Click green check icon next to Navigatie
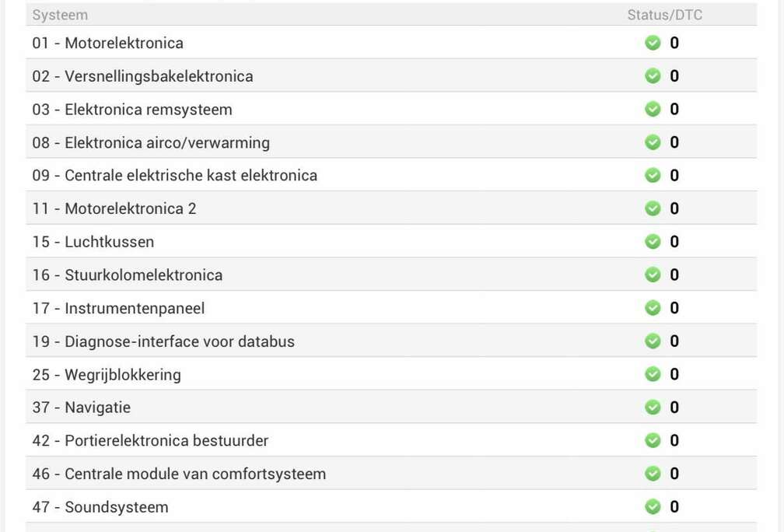The image size is (784, 532). click(653, 408)
